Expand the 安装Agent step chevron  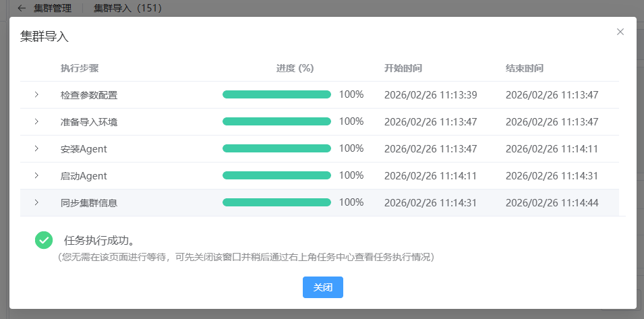click(x=36, y=148)
